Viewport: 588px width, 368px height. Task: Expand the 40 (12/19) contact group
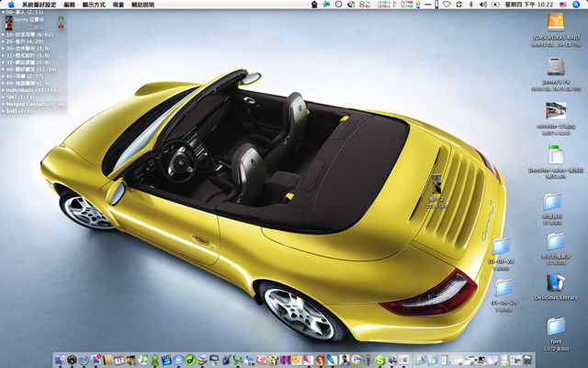click(3, 70)
